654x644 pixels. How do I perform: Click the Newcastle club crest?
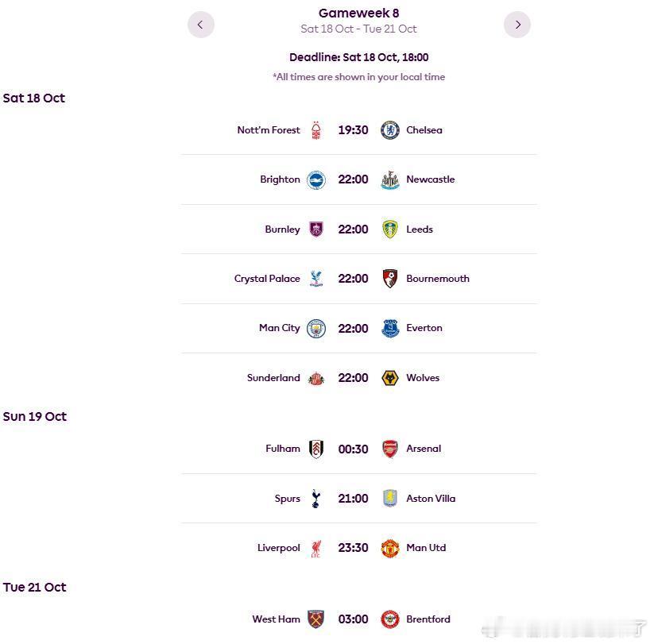point(389,179)
